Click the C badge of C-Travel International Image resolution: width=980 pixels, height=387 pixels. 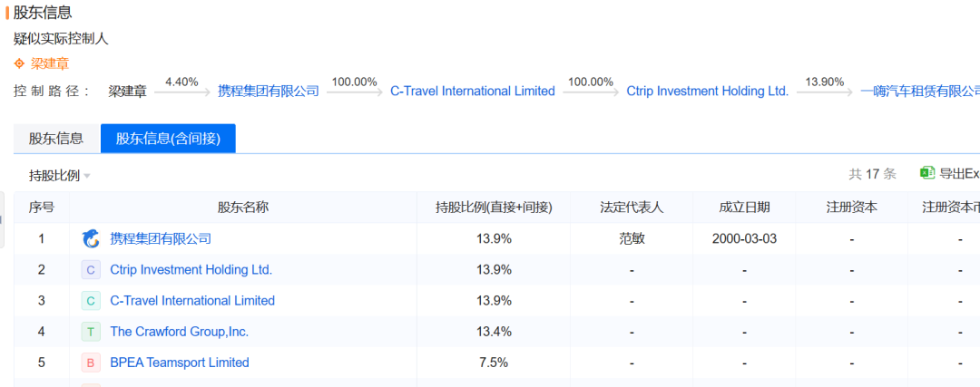(91, 301)
